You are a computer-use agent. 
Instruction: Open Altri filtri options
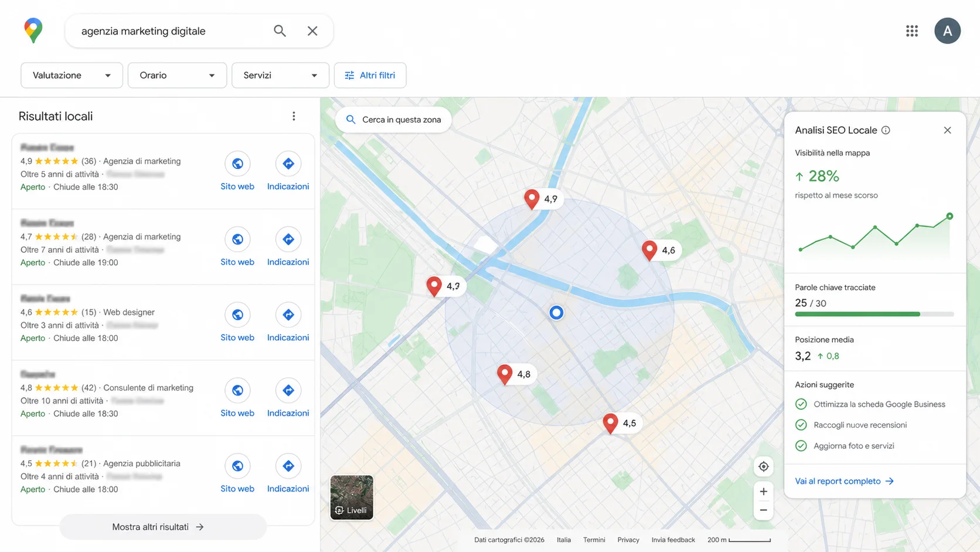click(x=370, y=75)
